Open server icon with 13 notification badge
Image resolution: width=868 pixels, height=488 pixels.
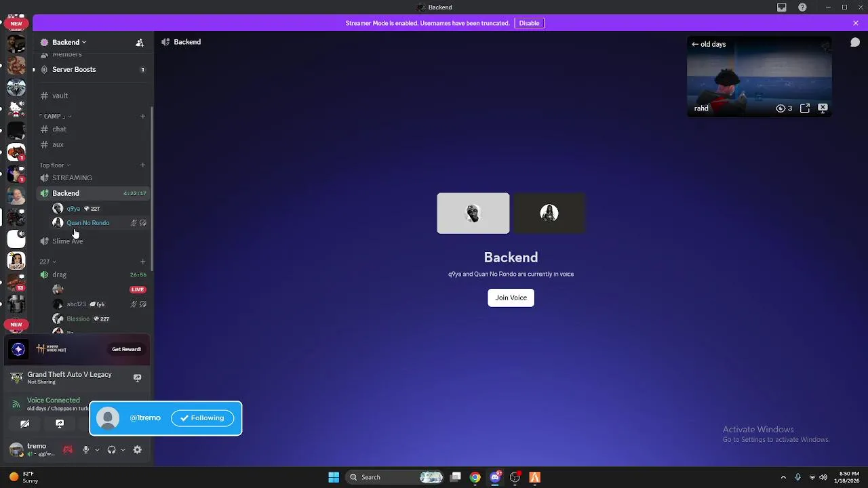pyautogui.click(x=16, y=283)
